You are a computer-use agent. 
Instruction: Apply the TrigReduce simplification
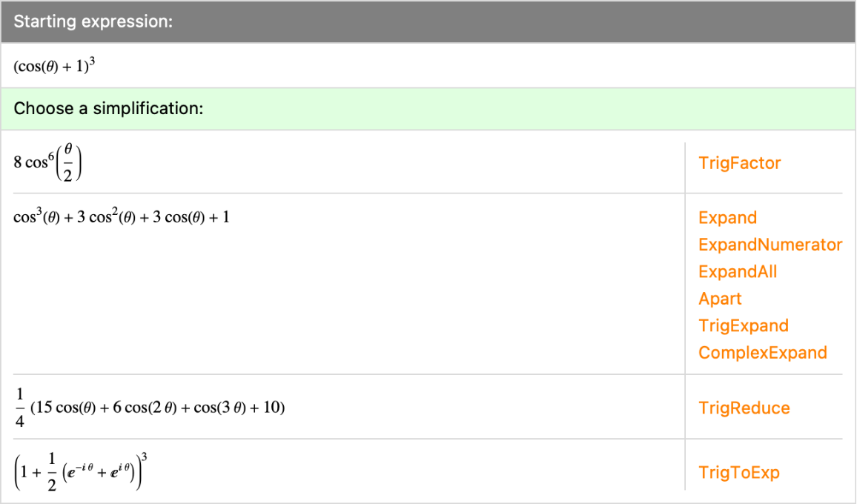click(x=744, y=408)
